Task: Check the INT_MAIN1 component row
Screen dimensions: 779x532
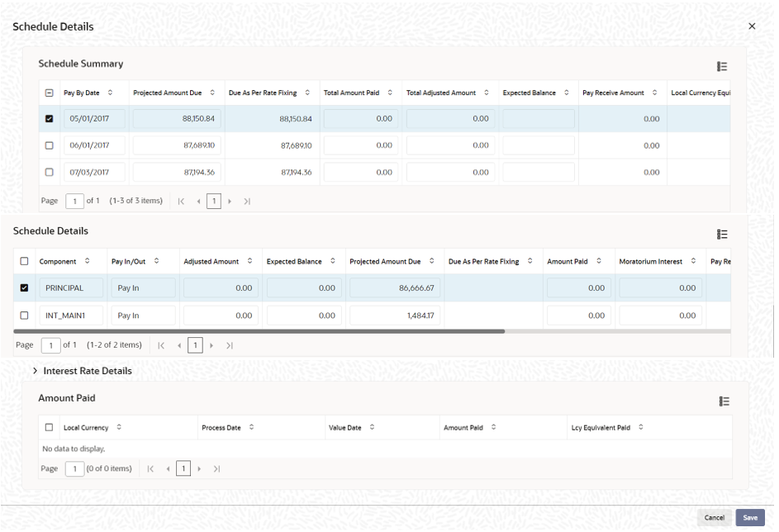Action: (x=24, y=315)
